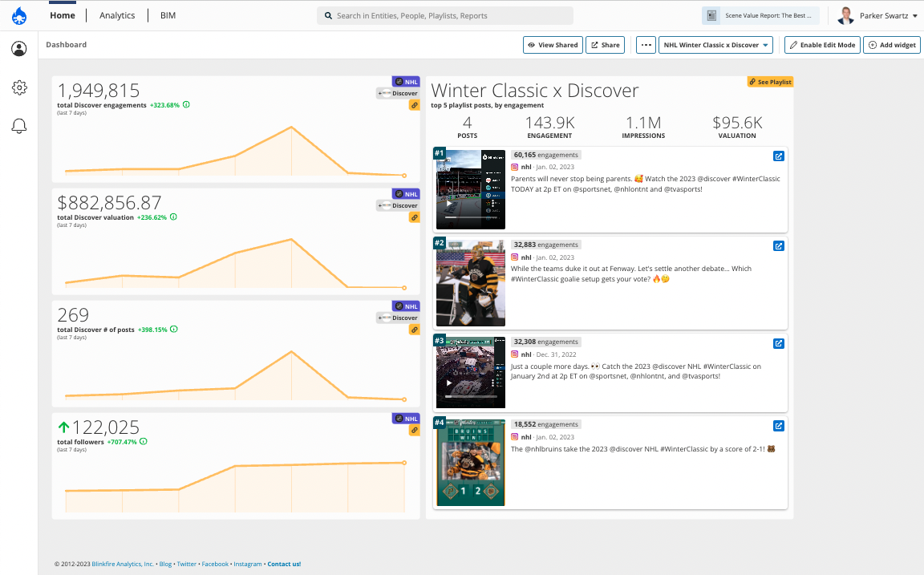The width and height of the screenshot is (924, 575).
Task: Click the 143.9K engagement stat
Action: coord(549,123)
